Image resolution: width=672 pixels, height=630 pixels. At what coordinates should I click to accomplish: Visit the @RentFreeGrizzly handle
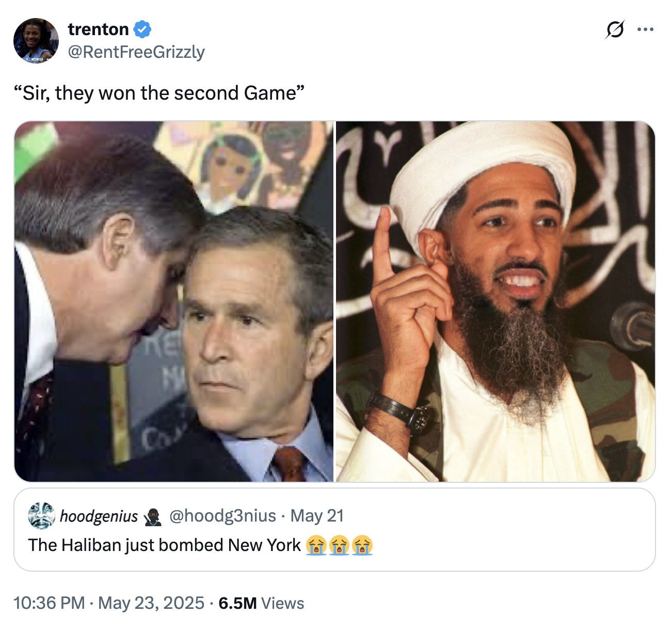[x=136, y=52]
